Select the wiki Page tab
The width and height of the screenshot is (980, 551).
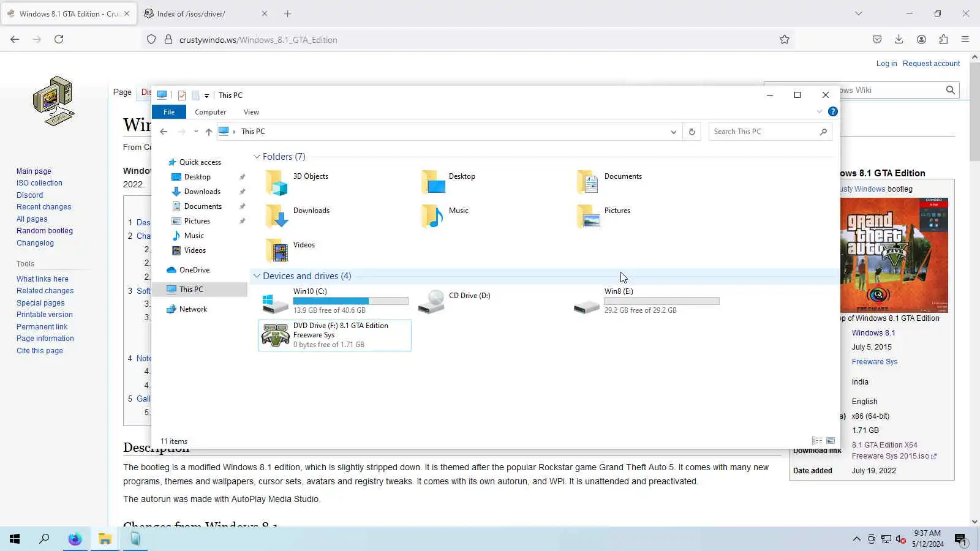(x=123, y=92)
